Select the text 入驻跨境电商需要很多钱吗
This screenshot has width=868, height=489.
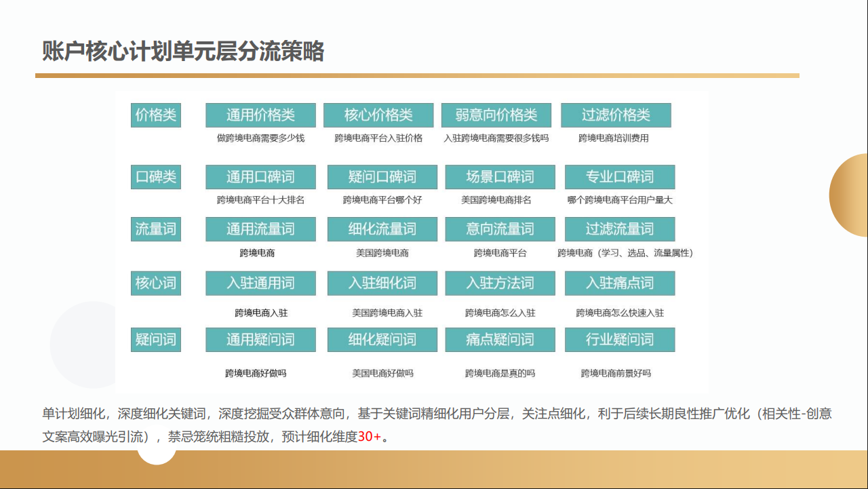pyautogui.click(x=496, y=138)
